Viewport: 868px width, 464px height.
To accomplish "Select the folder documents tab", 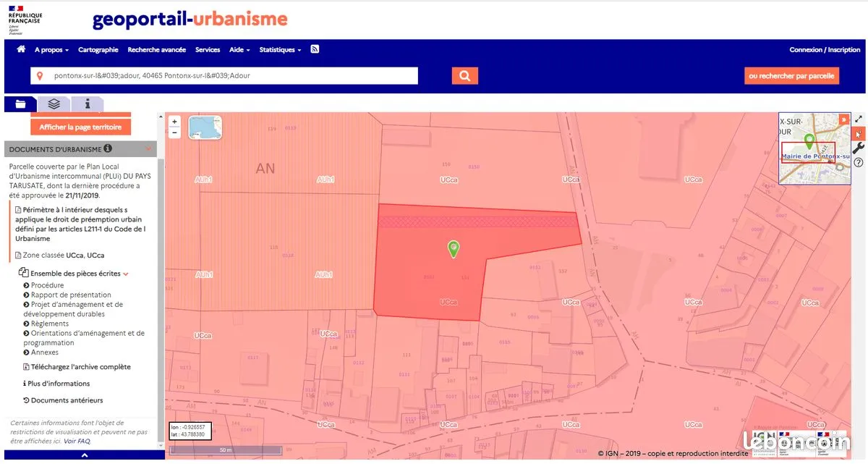I will pyautogui.click(x=20, y=104).
